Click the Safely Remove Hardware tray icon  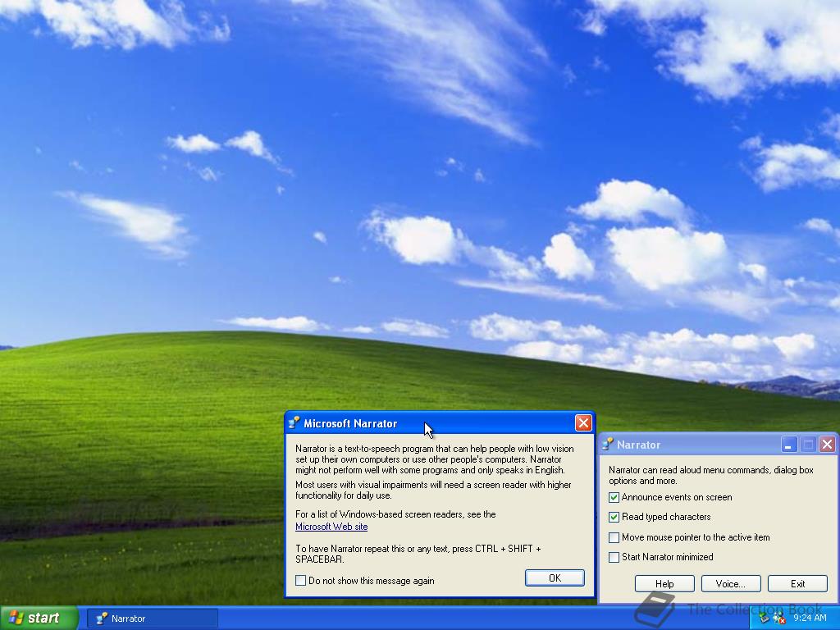pos(765,619)
